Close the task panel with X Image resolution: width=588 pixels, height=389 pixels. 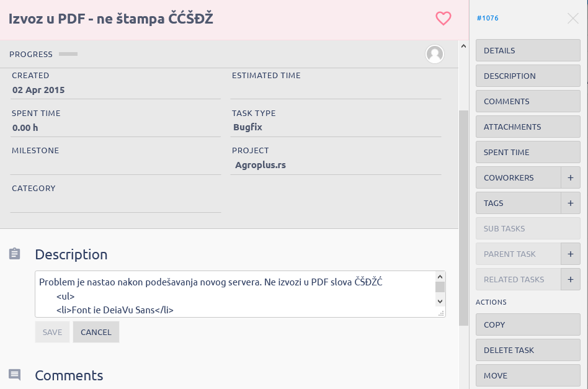tap(573, 19)
